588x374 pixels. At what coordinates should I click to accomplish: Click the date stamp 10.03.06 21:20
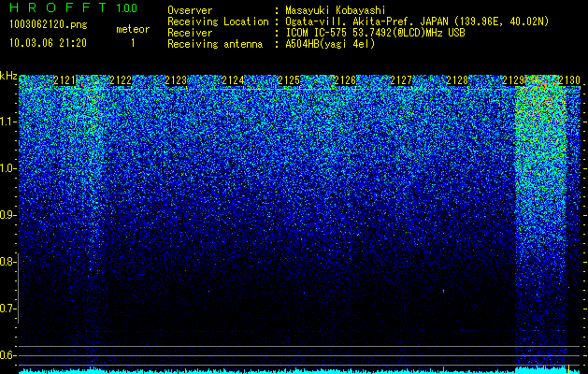[x=48, y=43]
